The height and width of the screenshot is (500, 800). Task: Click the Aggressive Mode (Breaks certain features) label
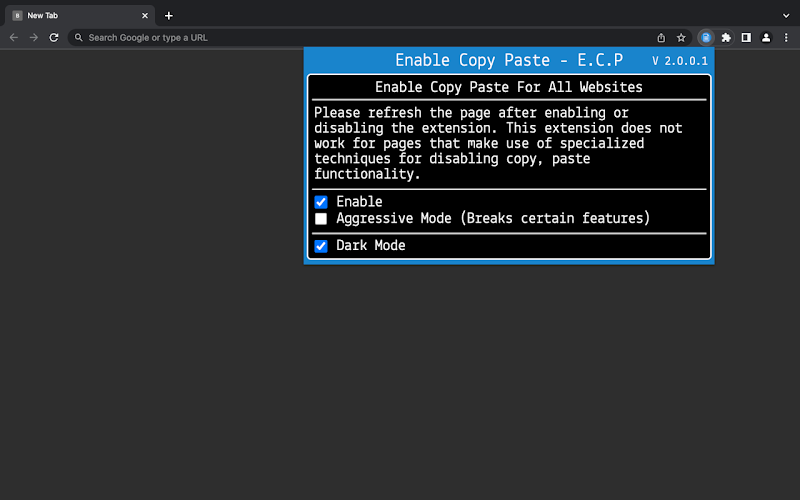pos(493,218)
